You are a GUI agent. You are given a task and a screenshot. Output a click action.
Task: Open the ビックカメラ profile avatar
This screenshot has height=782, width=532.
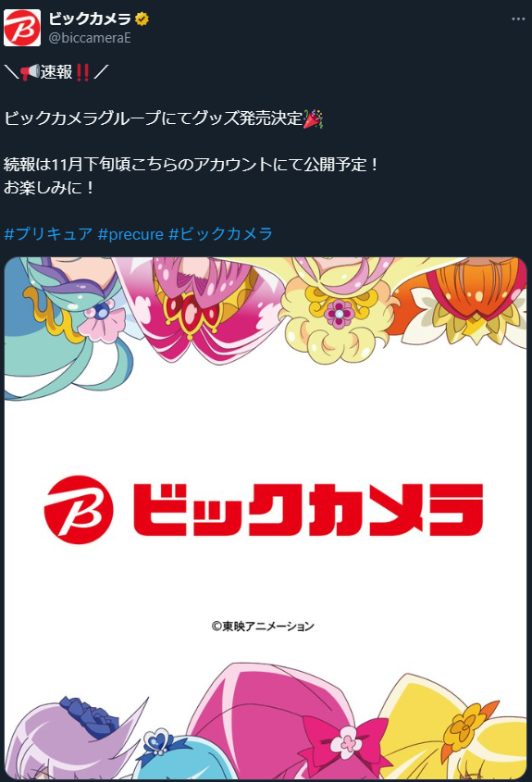tap(22, 28)
